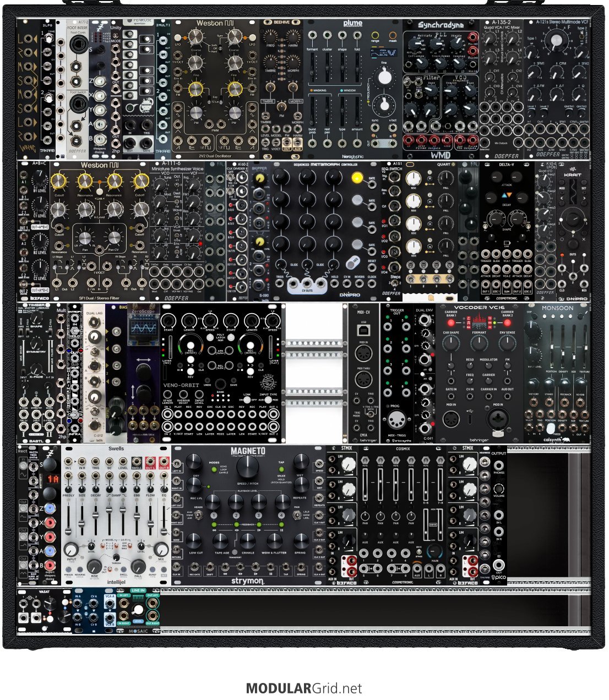Select the Veno-Orbit module
The image size is (609, 700).
pos(221,373)
